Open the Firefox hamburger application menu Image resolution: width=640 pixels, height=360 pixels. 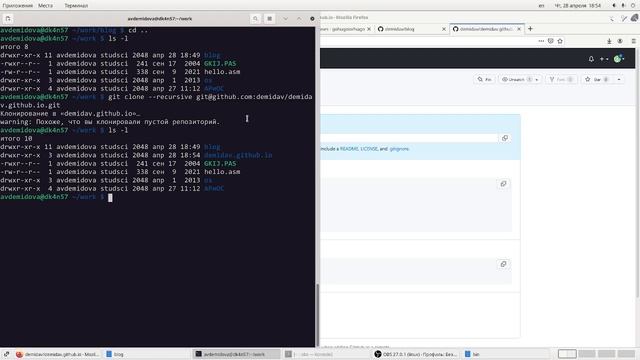[x=633, y=41]
